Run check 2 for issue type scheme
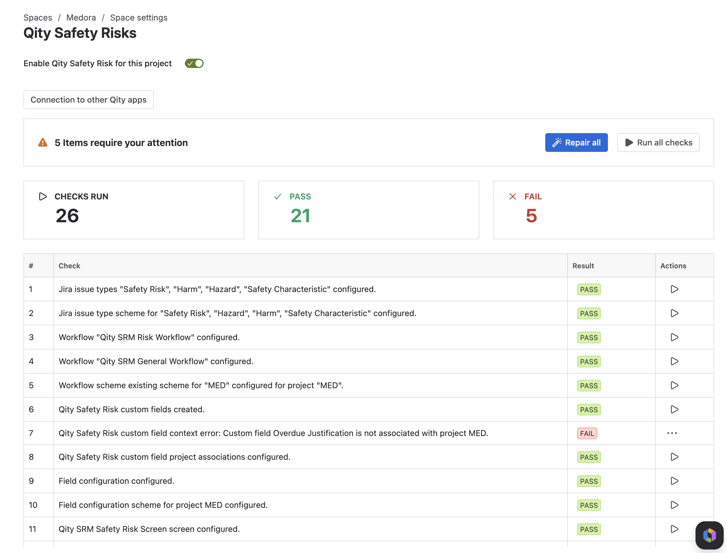Image resolution: width=726 pixels, height=553 pixels. click(x=674, y=313)
